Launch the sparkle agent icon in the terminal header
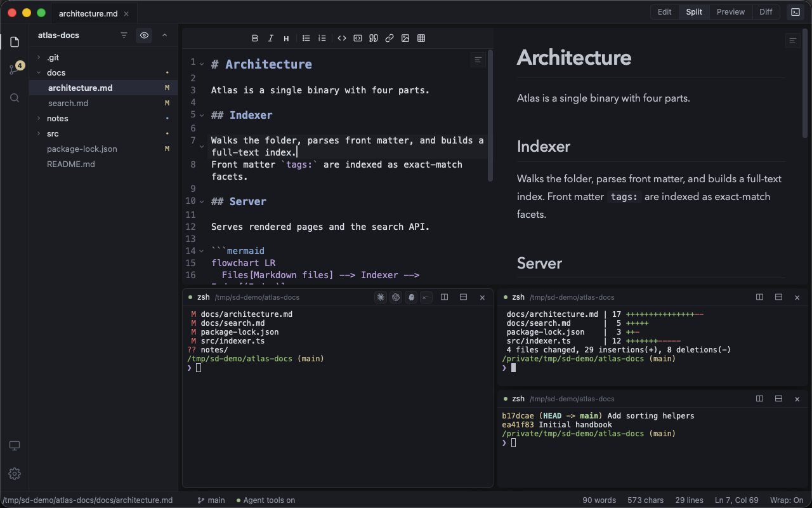Viewport: 812px width, 508px height. pos(381,297)
